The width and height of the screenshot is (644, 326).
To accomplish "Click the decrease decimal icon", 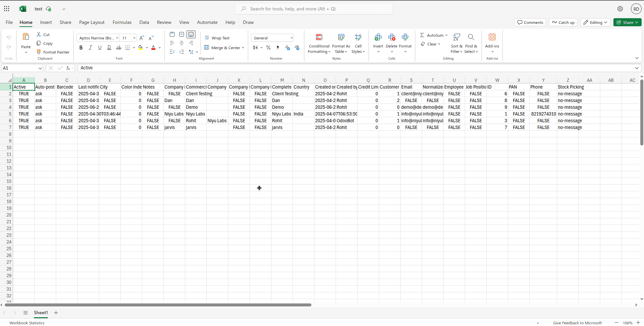I will pyautogui.click(x=297, y=47).
